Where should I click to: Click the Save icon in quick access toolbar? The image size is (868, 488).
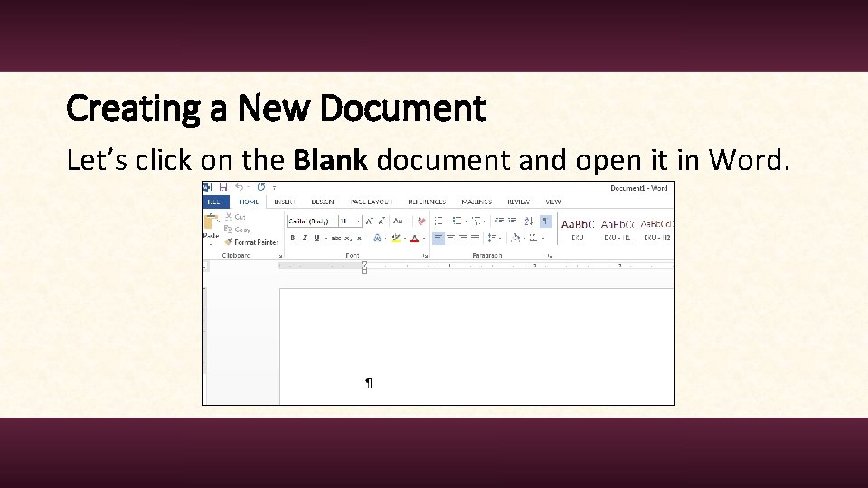[x=223, y=188]
